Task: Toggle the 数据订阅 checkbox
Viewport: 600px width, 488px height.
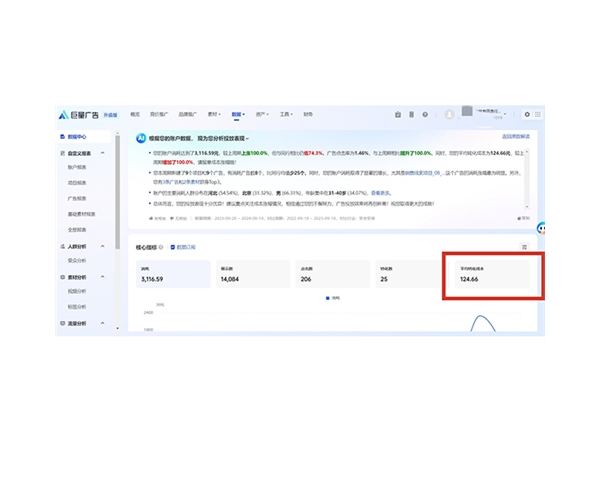Action: tap(173, 247)
